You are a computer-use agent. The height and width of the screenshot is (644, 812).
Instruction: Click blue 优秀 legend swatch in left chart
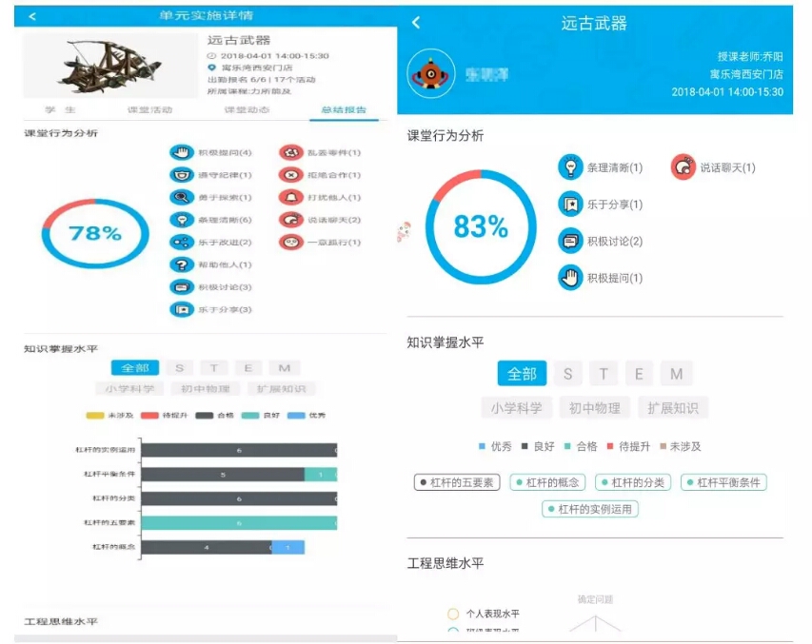pyautogui.click(x=296, y=415)
